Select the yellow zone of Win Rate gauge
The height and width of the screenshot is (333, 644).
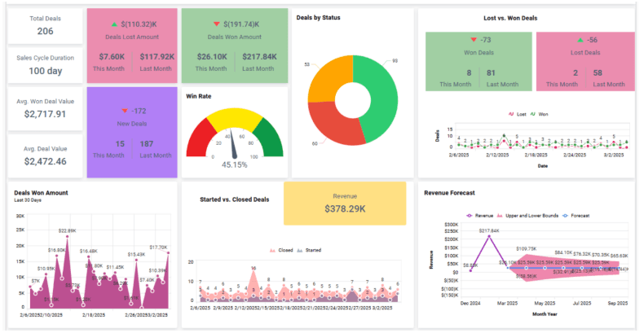235,117
